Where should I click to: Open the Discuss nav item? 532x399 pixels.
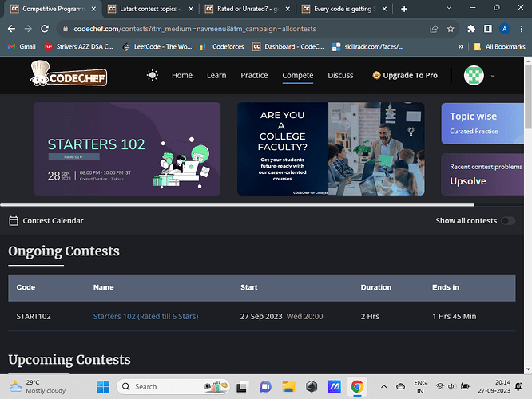[340, 75]
